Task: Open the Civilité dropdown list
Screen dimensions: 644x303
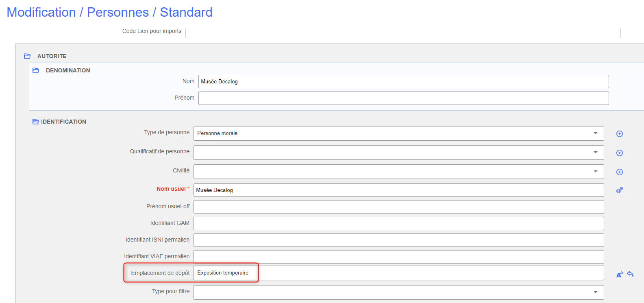Action: click(x=398, y=172)
